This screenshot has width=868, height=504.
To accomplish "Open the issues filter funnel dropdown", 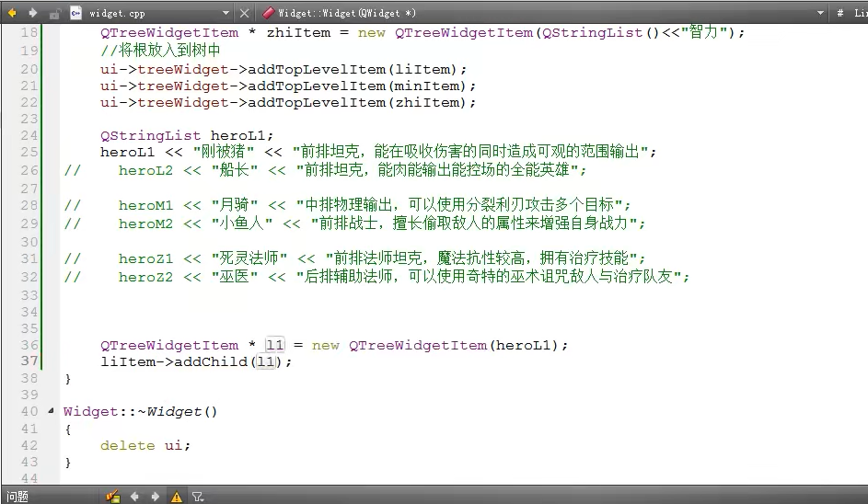I will click(x=198, y=497).
